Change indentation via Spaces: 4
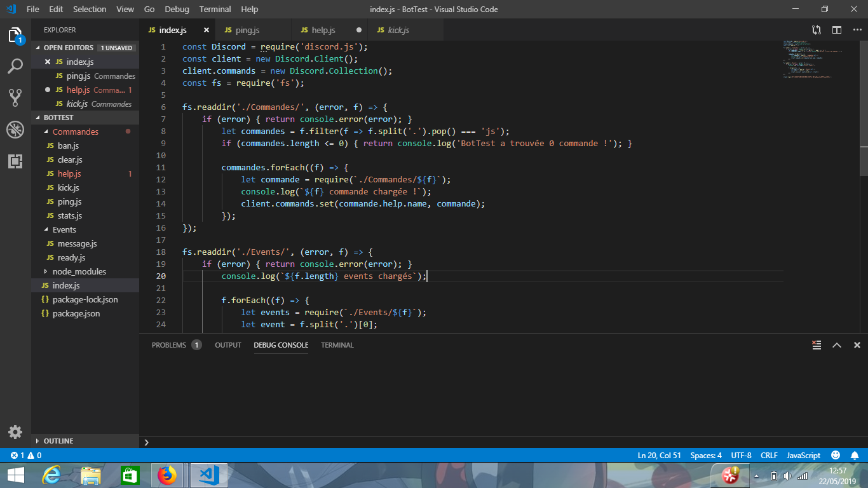 [706, 456]
